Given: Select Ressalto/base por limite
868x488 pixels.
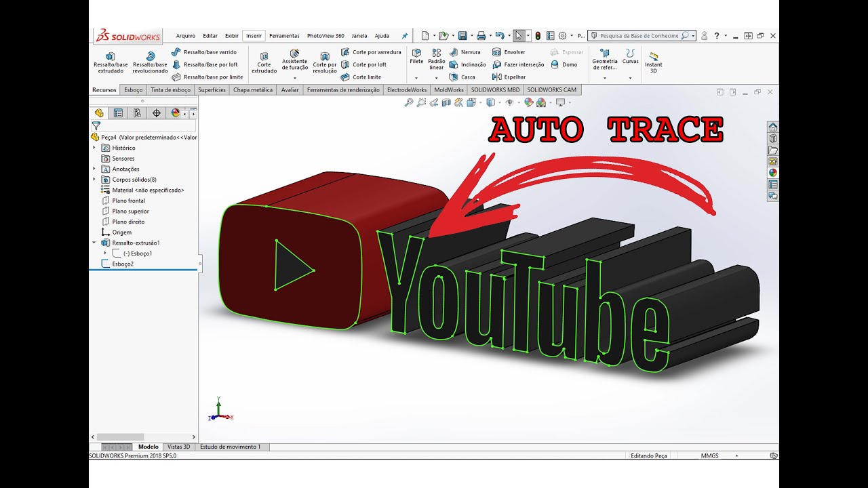Looking at the screenshot, I should pos(208,77).
